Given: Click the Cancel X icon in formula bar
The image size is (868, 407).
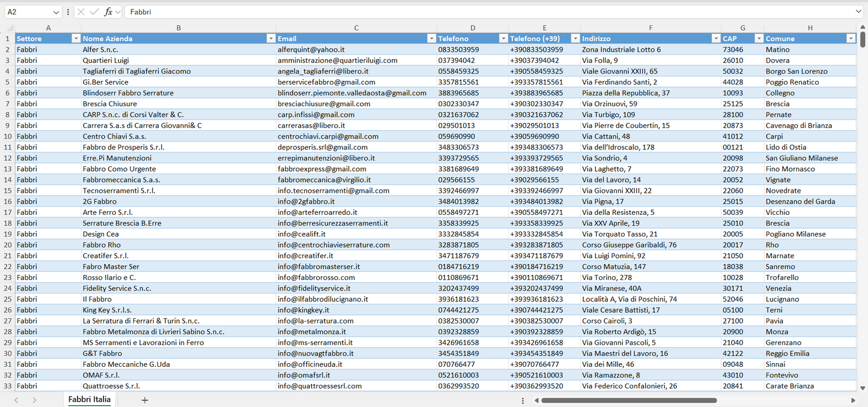Looking at the screenshot, I should point(81,12).
